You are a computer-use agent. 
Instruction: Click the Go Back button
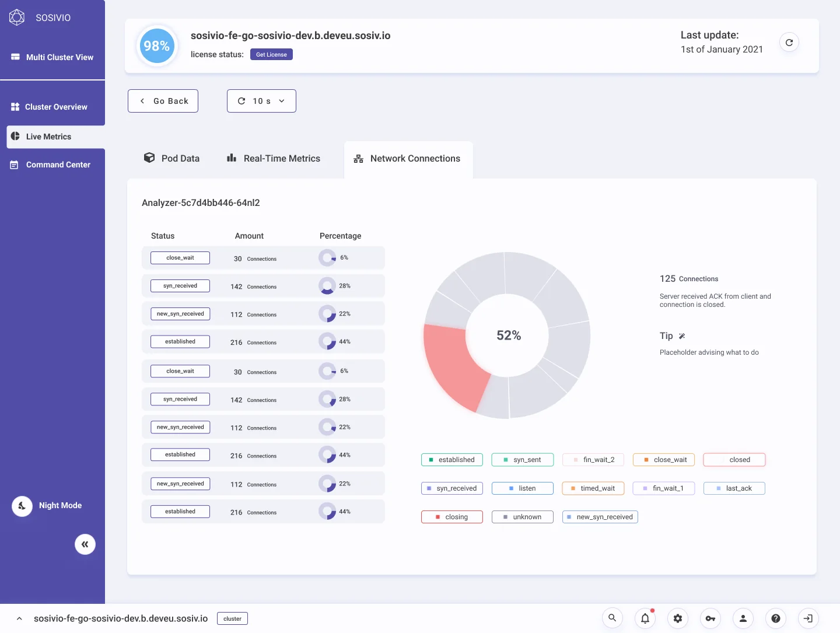[x=163, y=101]
